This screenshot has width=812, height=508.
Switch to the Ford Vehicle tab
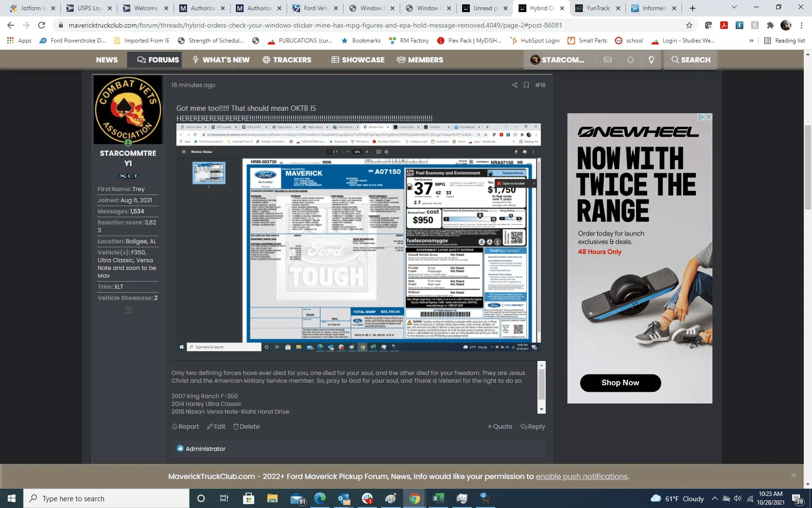[315, 8]
